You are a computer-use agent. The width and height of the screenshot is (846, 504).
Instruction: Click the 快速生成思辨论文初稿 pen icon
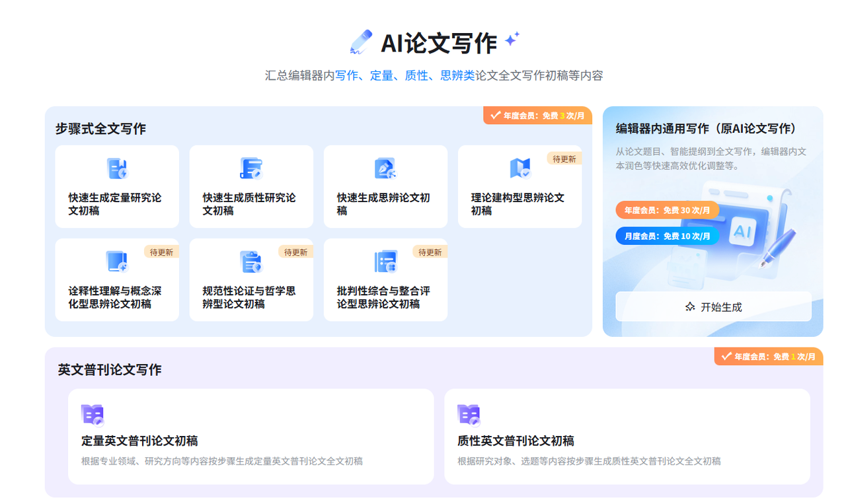pos(385,168)
